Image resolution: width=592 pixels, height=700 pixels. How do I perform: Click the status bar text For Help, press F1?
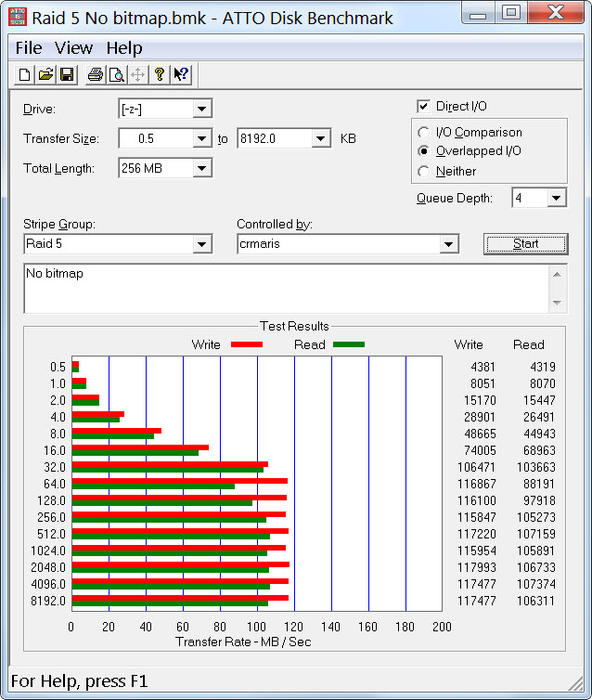point(79,681)
